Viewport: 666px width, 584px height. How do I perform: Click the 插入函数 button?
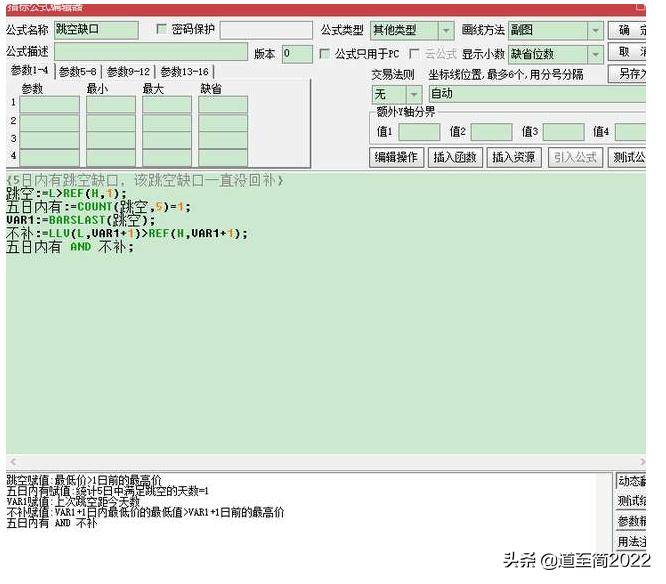[455, 158]
